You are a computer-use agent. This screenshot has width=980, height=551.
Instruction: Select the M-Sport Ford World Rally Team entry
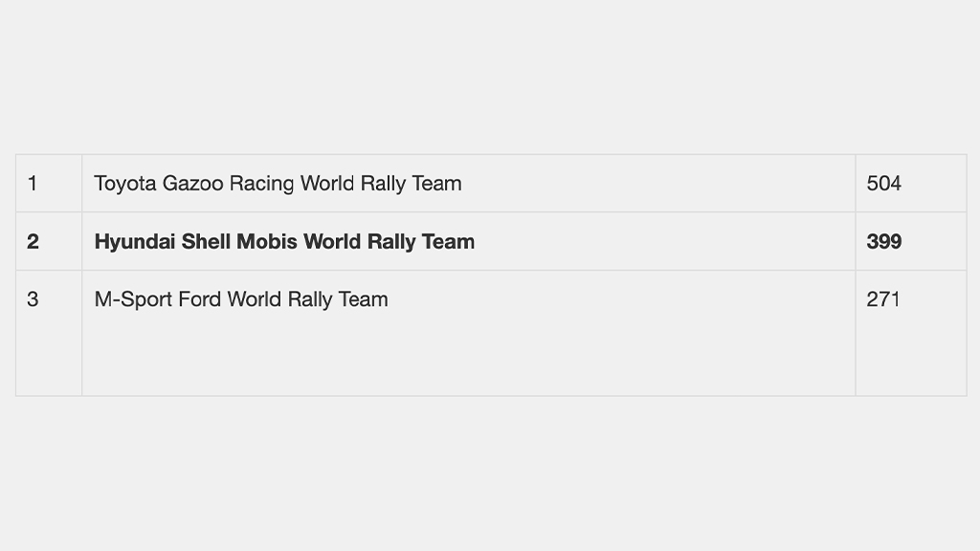240,299
